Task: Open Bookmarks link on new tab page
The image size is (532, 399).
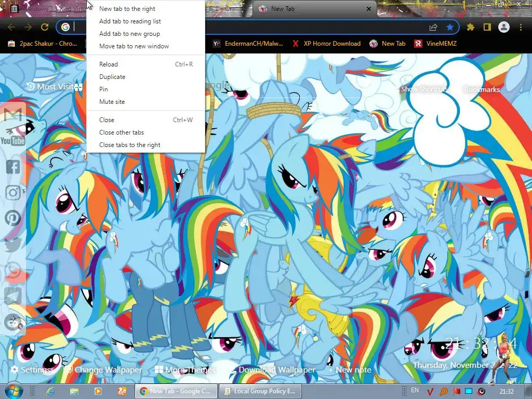Action: [x=482, y=89]
